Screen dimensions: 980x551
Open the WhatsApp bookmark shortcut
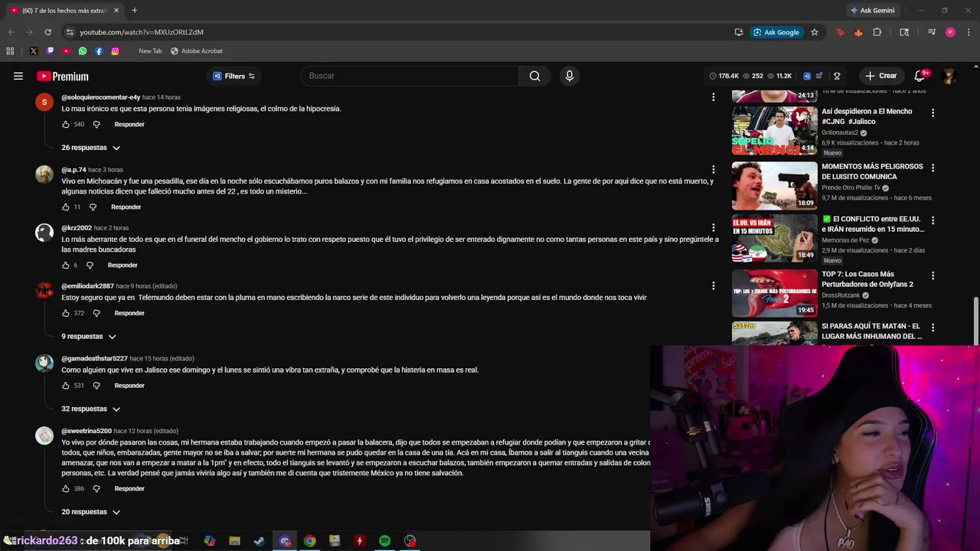(x=83, y=51)
